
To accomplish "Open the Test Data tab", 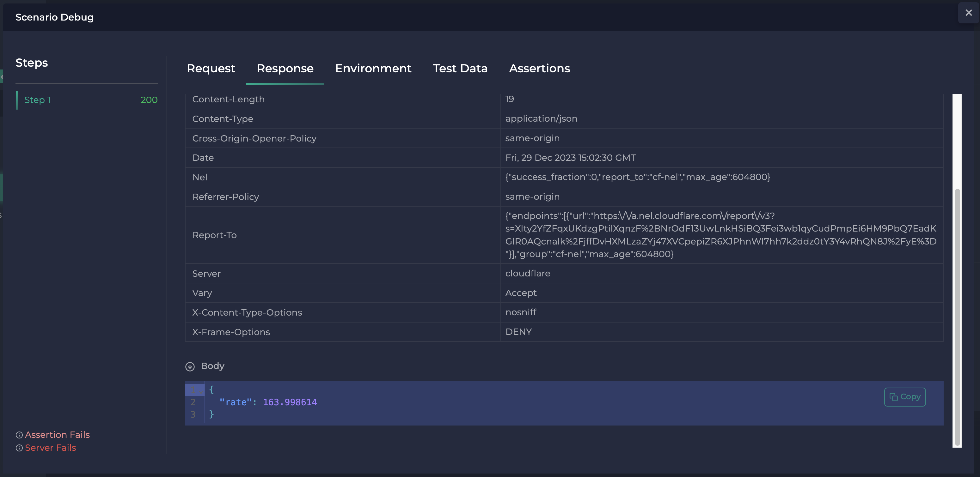I will [460, 69].
